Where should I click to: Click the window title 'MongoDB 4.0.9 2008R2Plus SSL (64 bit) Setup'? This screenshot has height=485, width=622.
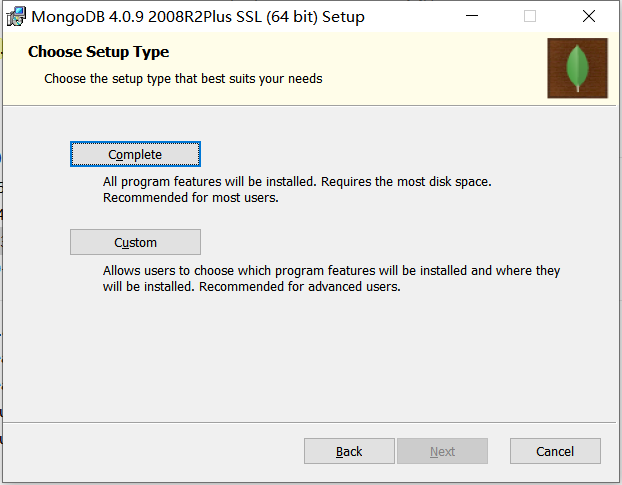[198, 17]
